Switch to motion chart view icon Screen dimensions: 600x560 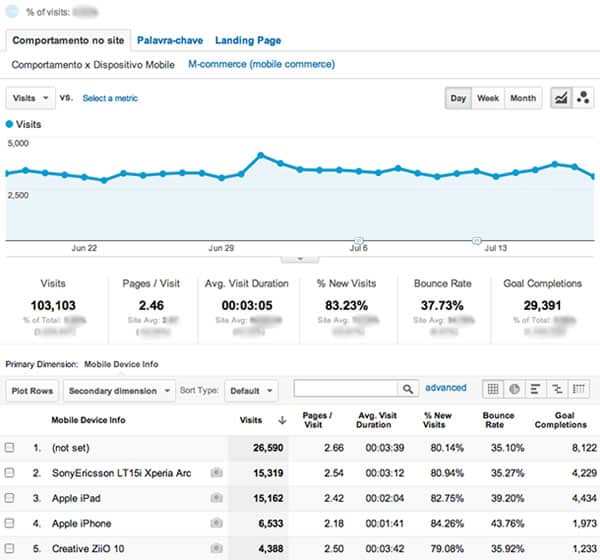click(x=583, y=98)
